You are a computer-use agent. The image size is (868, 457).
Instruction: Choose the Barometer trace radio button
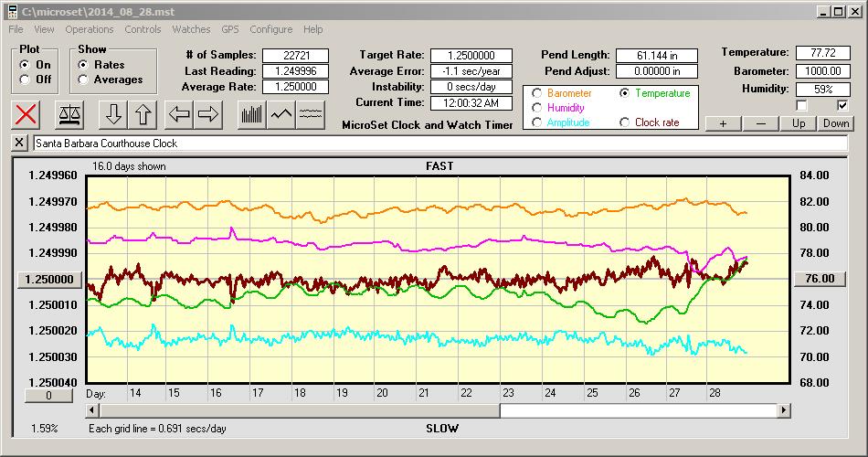[537, 93]
